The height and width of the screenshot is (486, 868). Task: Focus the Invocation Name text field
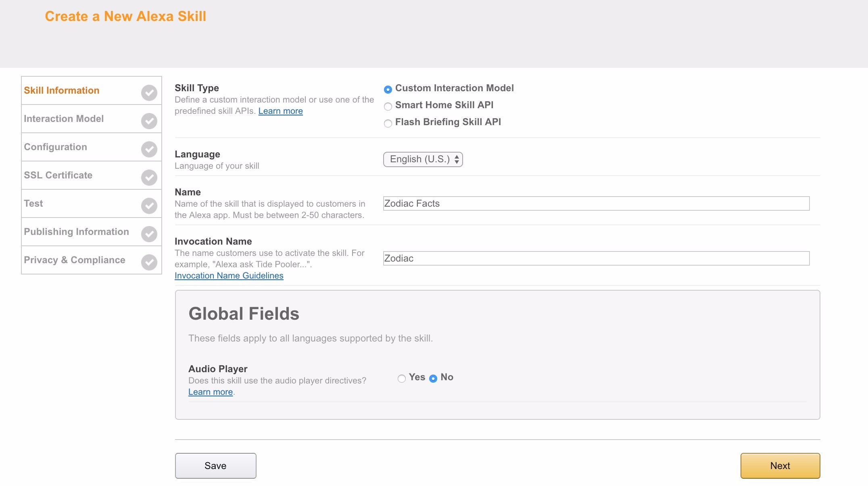coord(596,258)
